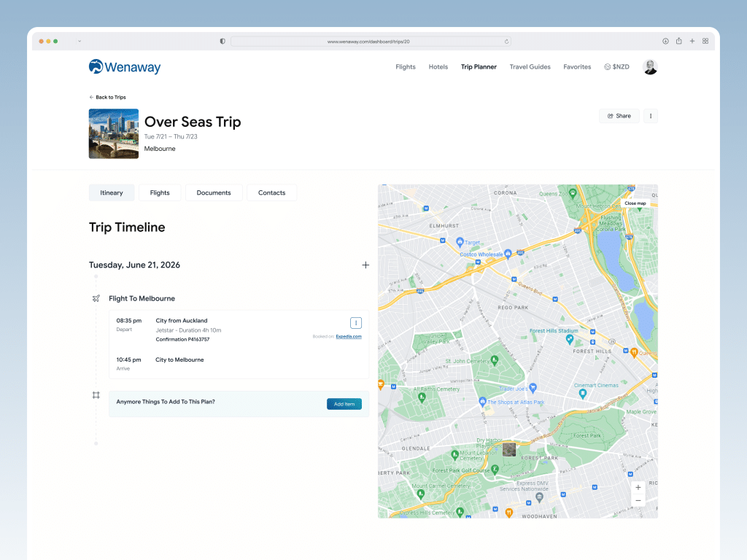Open the user profile avatar menu

tap(650, 67)
